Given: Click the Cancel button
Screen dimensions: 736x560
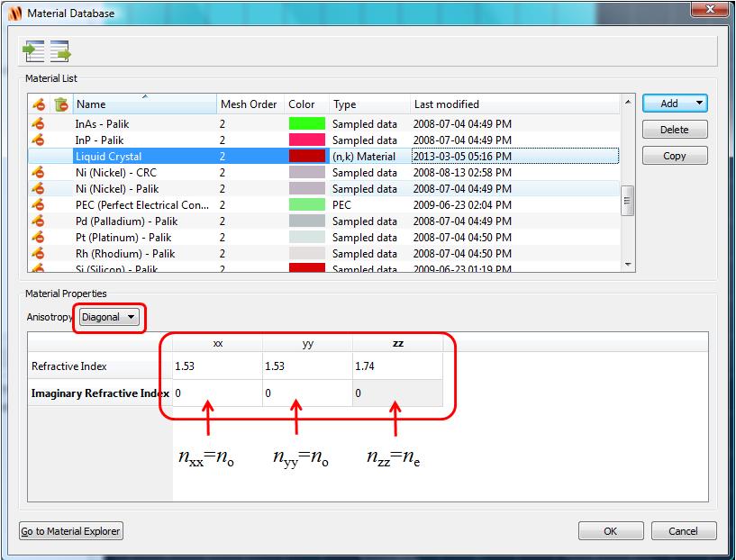Looking at the screenshot, I should pyautogui.click(x=684, y=531).
